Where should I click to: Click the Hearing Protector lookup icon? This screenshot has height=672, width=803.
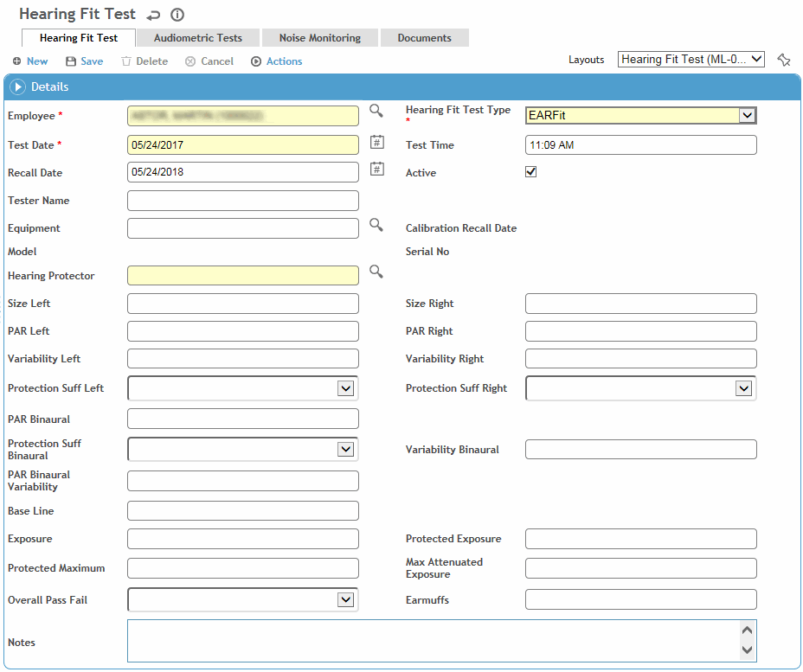point(376,272)
